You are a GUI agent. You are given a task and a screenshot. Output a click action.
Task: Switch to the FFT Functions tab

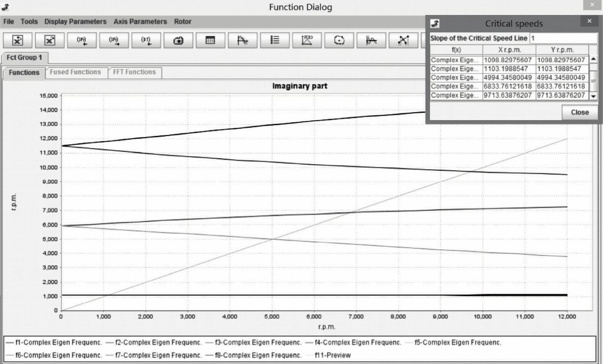(x=134, y=72)
